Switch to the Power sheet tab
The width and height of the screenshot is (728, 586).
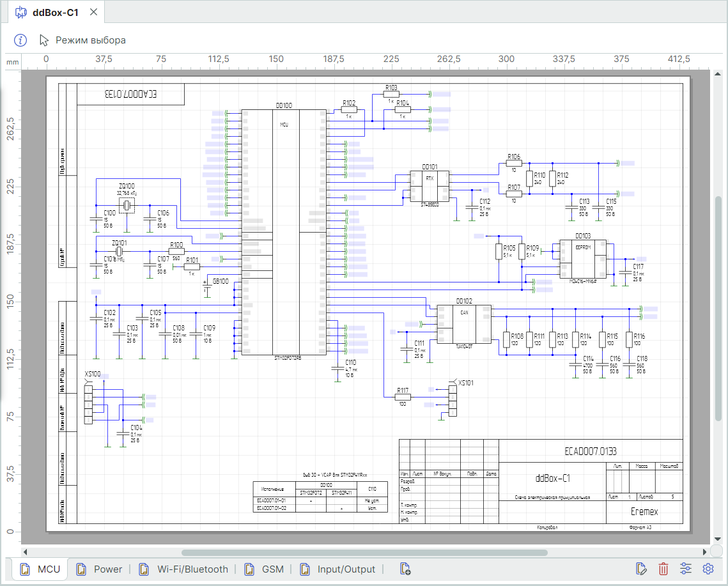(100, 569)
